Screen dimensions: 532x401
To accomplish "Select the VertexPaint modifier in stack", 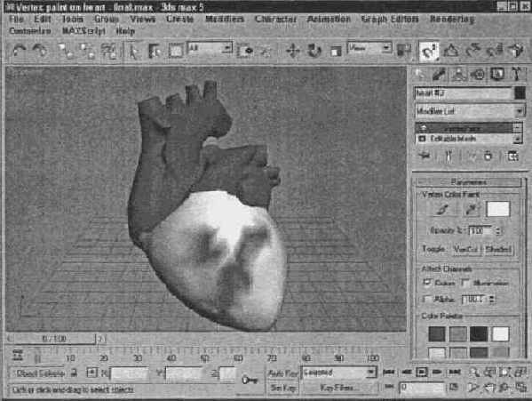I will (x=465, y=128).
